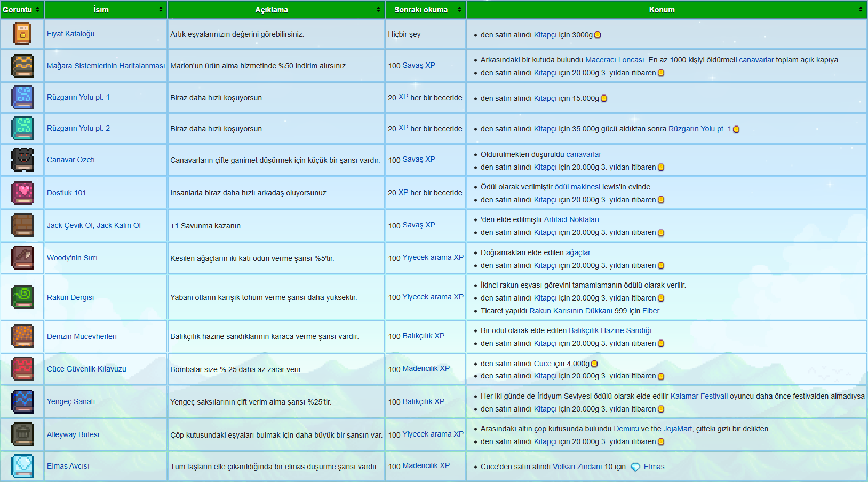Click the small diamond icon next to Elmas
The image size is (868, 482).
[635, 467]
